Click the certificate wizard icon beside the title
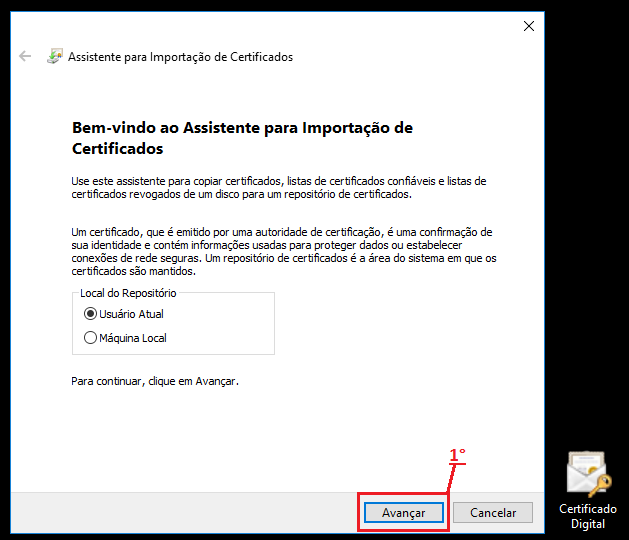This screenshot has width=629, height=540. (55, 57)
